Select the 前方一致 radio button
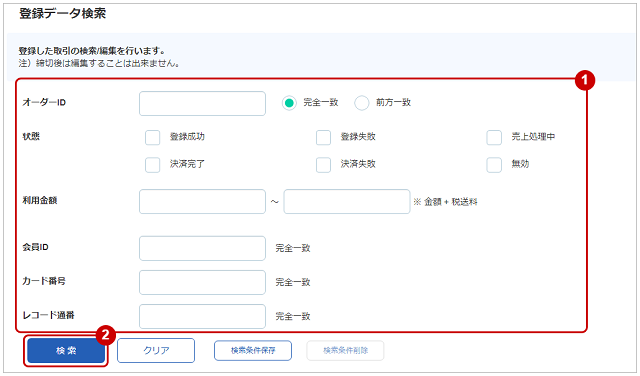The width and height of the screenshot is (640, 376). pyautogui.click(x=362, y=103)
